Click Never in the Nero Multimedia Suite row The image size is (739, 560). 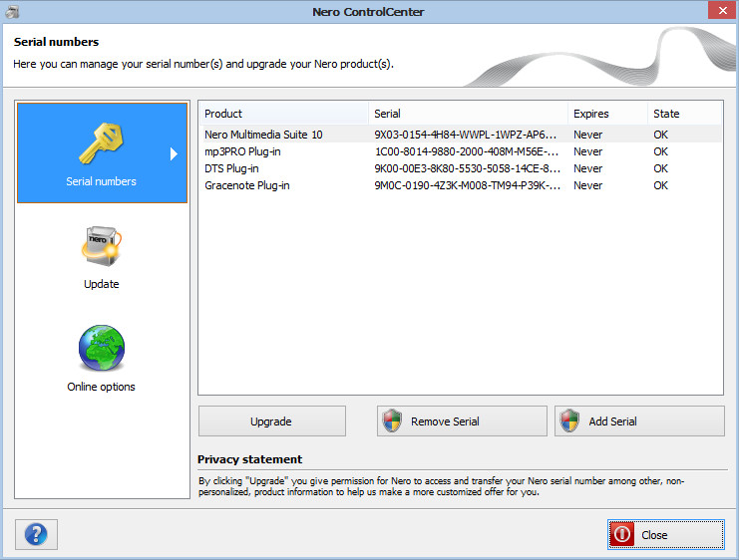click(x=587, y=135)
